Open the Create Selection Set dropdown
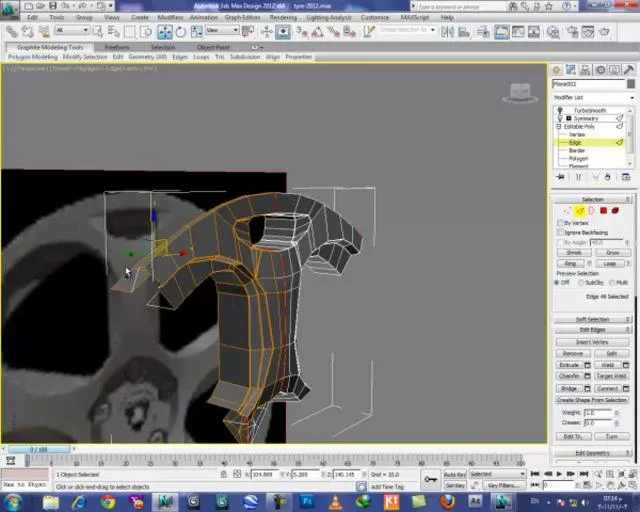640x512 pixels. point(407,30)
